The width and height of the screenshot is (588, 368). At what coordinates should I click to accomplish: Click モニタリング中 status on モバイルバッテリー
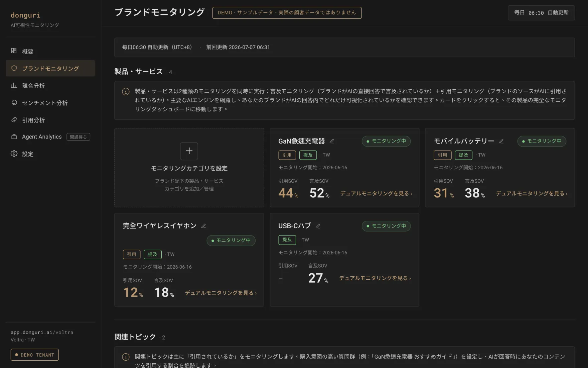(x=542, y=141)
